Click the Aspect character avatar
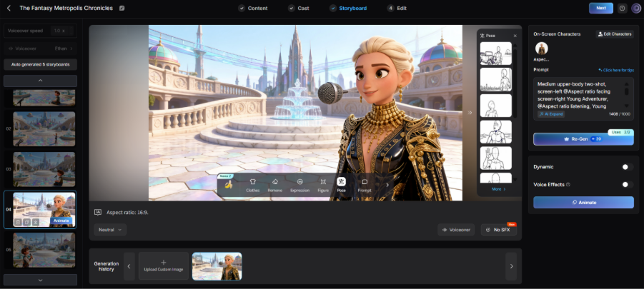This screenshot has height=289, width=644. (x=542, y=49)
